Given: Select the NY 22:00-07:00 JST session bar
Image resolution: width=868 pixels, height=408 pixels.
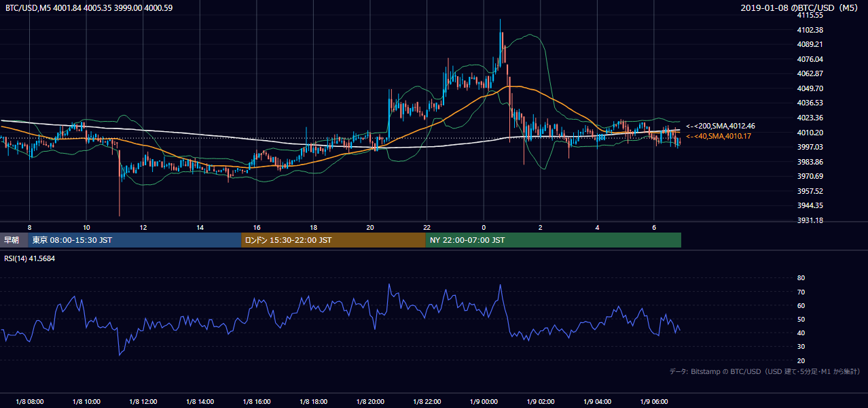Looking at the screenshot, I should coord(554,240).
